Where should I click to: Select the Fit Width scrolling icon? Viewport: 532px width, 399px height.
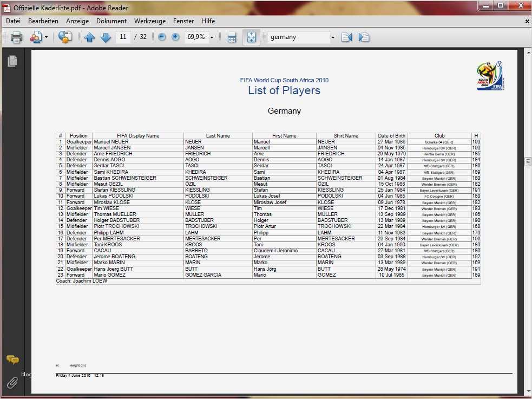pyautogui.click(x=232, y=37)
